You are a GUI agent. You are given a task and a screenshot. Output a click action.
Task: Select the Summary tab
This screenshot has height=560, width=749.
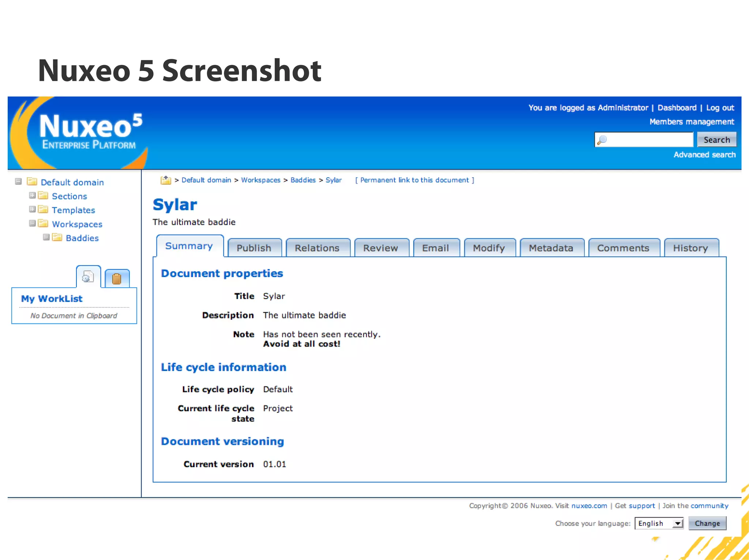tap(189, 246)
